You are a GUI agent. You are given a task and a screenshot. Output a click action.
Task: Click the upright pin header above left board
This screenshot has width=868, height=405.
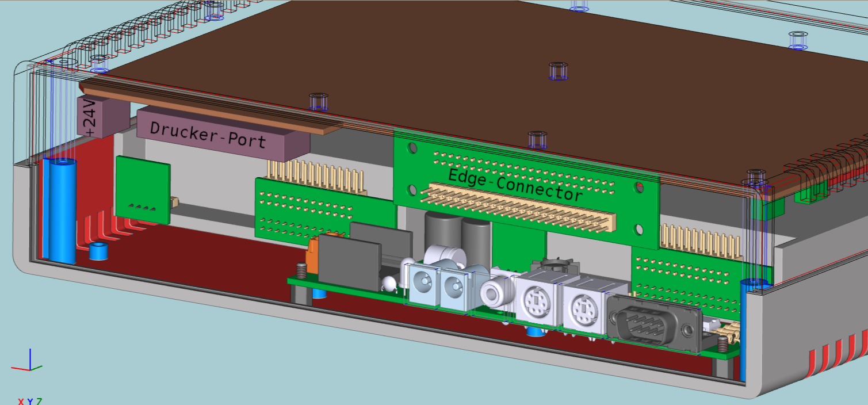(316, 174)
